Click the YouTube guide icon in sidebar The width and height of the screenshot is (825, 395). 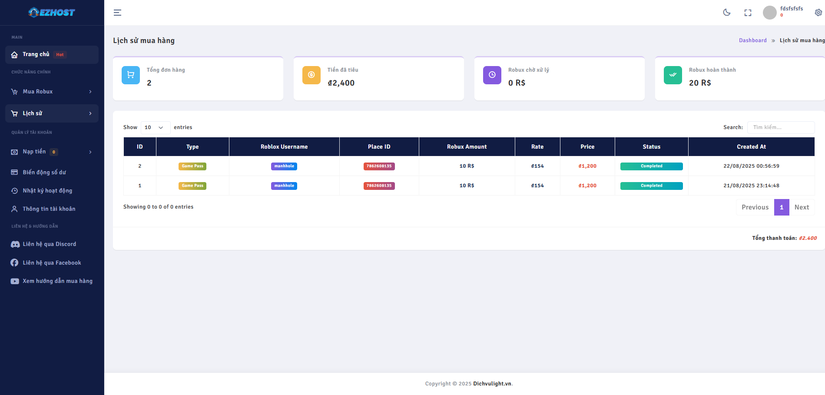coord(14,281)
